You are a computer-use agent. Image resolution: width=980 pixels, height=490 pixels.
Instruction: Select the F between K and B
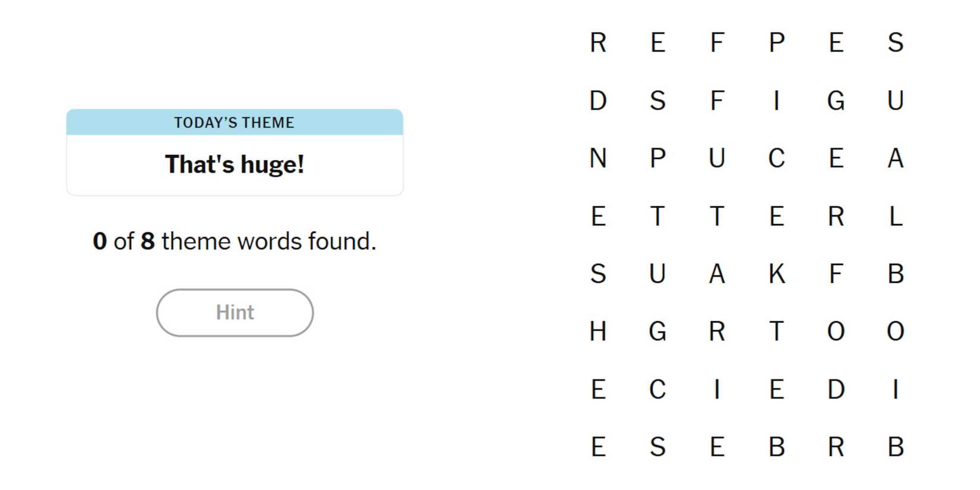point(836,274)
